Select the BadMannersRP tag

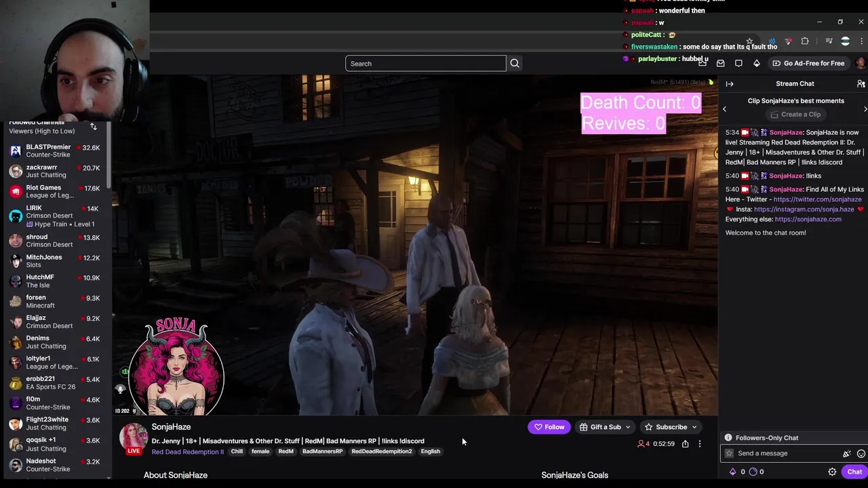tap(323, 451)
